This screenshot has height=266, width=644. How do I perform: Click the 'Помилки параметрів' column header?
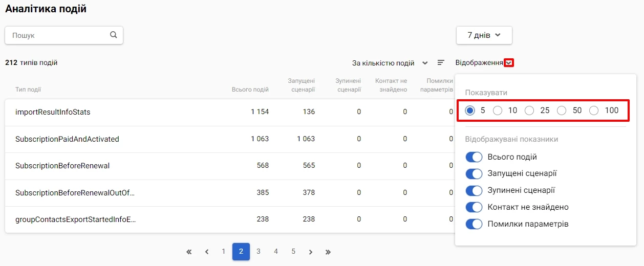(437, 85)
